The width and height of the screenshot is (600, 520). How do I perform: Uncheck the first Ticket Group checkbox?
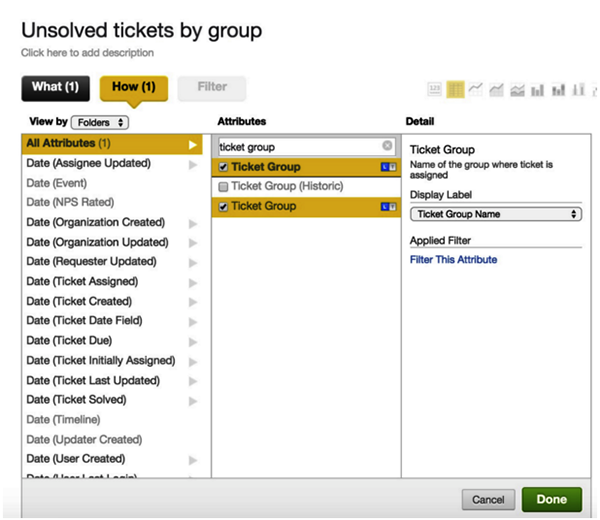tap(223, 167)
